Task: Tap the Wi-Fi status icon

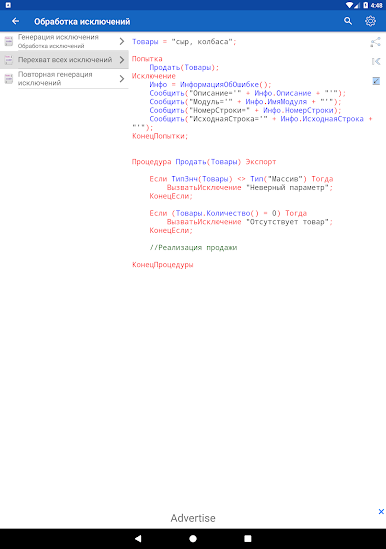Action: (x=349, y=5)
